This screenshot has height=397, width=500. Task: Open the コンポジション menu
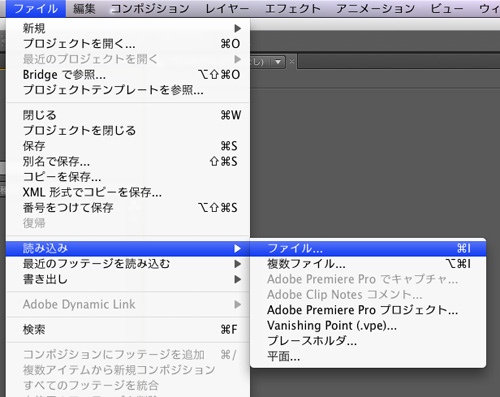pyautogui.click(x=150, y=8)
